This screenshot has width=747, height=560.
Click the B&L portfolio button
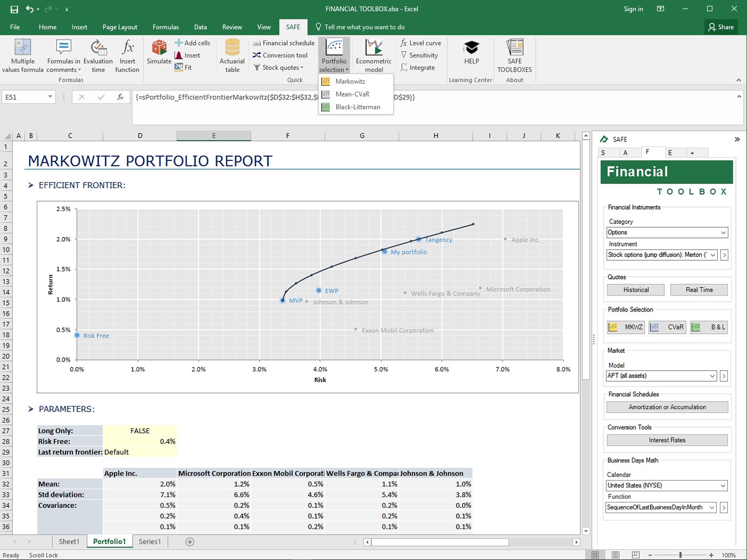pos(709,327)
